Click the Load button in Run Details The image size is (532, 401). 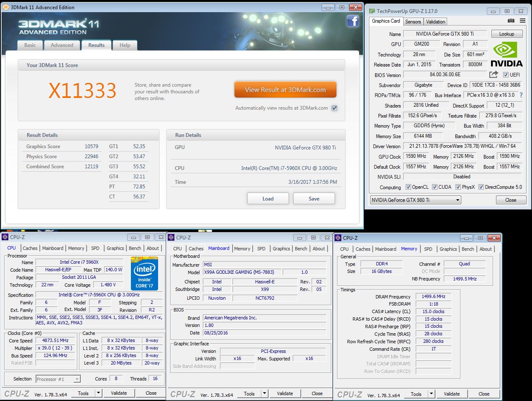coord(268,198)
